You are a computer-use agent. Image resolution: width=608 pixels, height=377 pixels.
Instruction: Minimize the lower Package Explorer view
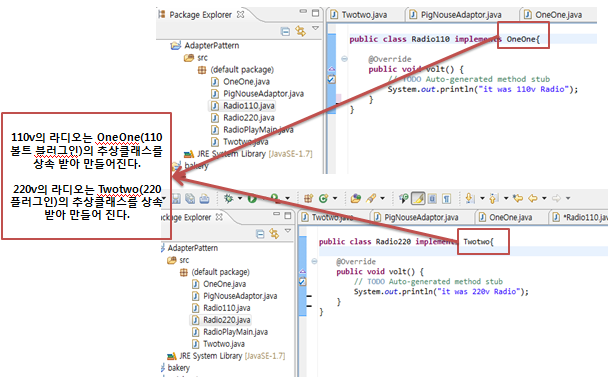click(276, 214)
